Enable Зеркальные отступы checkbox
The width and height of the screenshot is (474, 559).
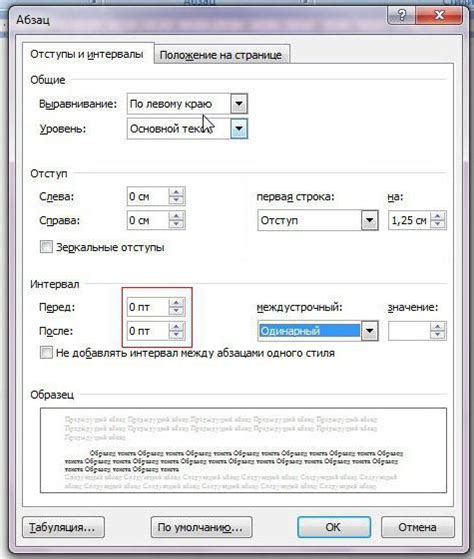tap(46, 247)
